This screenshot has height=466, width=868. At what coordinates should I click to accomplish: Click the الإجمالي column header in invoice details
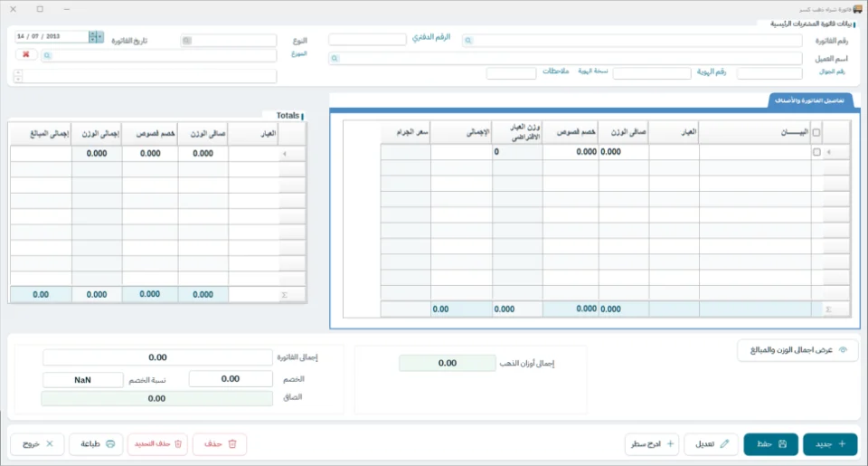pos(461,132)
